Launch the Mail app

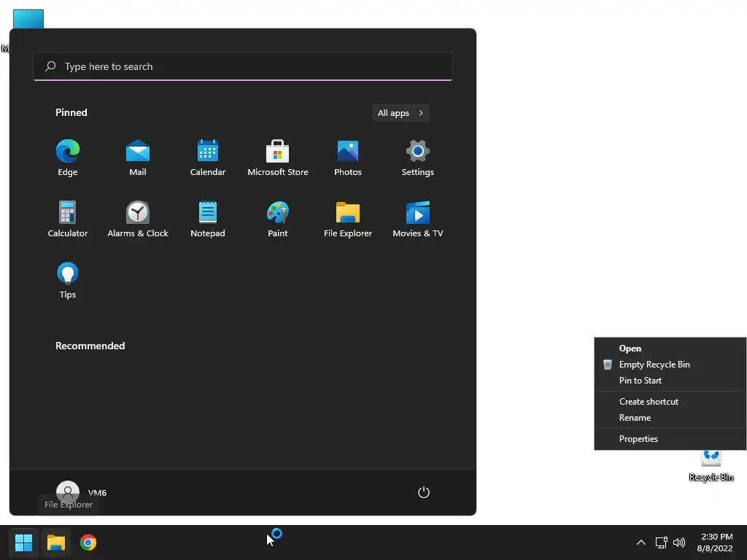click(x=138, y=158)
